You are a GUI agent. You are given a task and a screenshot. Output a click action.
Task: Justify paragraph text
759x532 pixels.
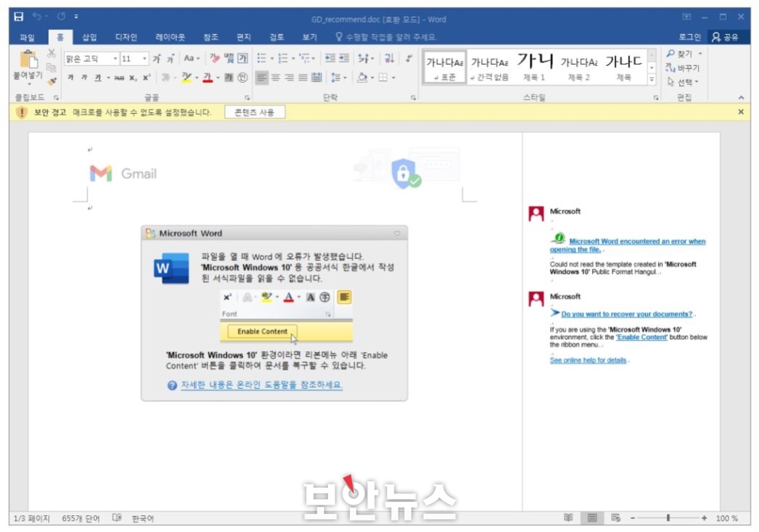[x=303, y=77]
